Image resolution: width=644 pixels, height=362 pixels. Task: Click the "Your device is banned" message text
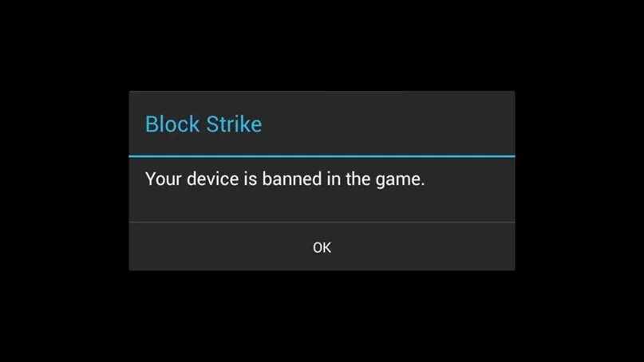(x=285, y=179)
